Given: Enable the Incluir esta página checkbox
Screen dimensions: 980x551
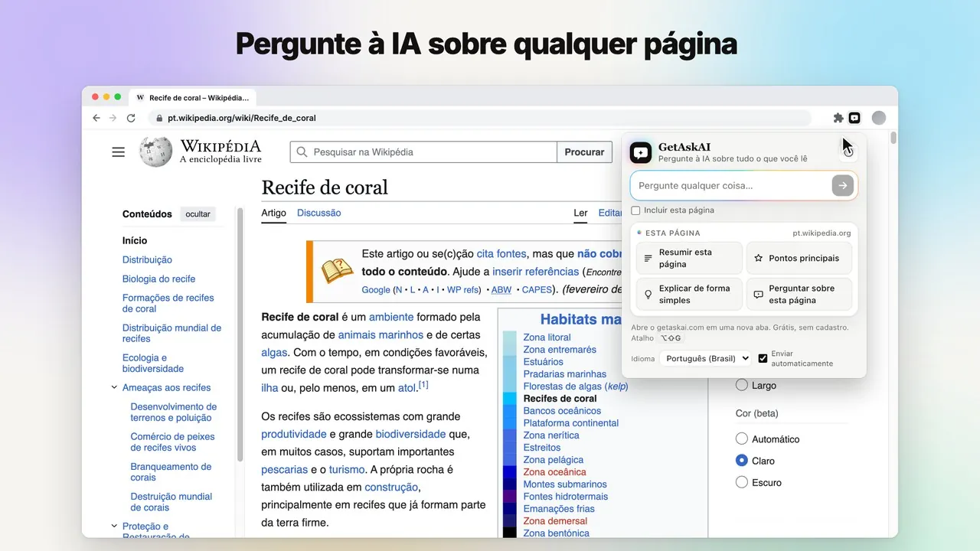Looking at the screenshot, I should [635, 210].
